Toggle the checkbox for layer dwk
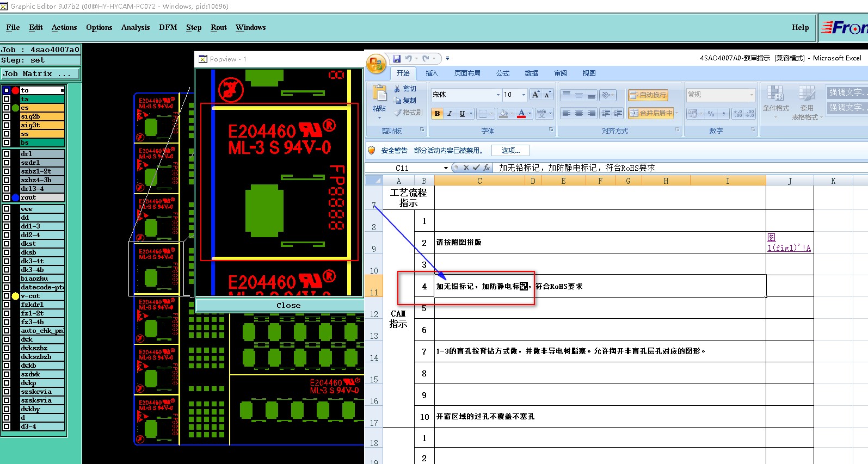The width and height of the screenshot is (868, 464). pyautogui.click(x=7, y=339)
